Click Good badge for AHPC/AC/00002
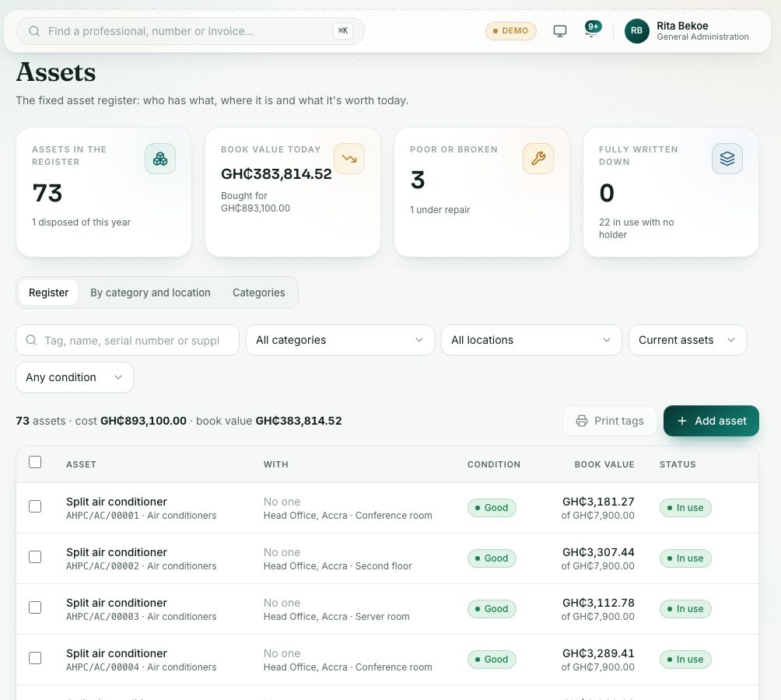781x700 pixels. click(x=492, y=558)
